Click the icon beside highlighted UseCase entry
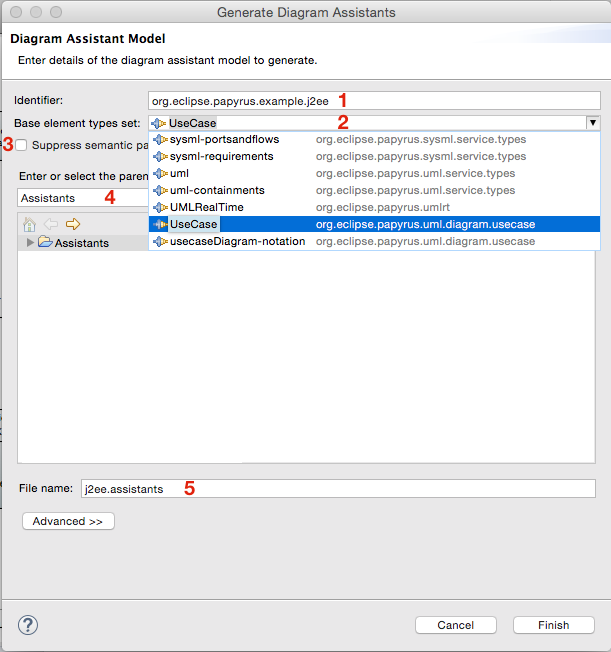The height and width of the screenshot is (652, 611). [160, 224]
